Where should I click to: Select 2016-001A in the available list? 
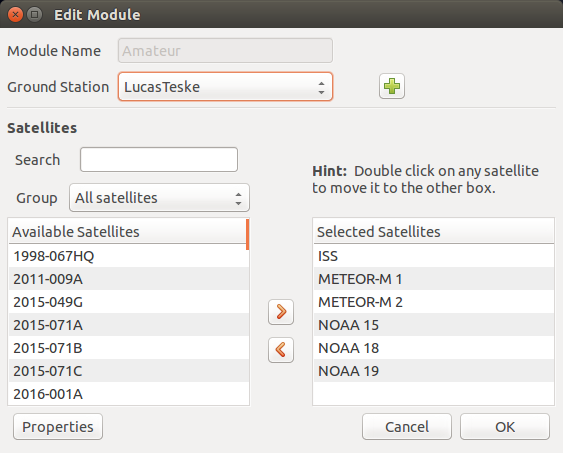click(x=129, y=394)
